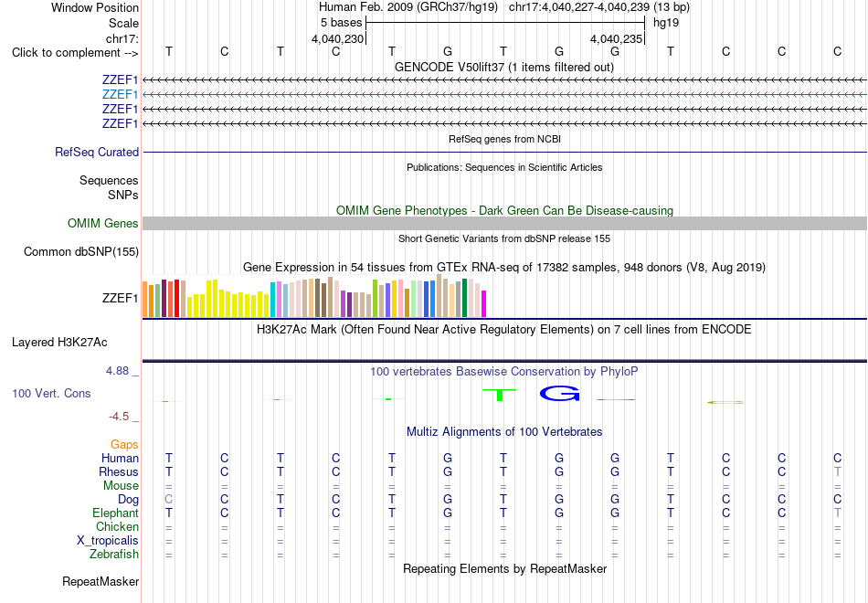Click the grayed C in Dog row
This screenshot has width=868, height=603.
169,500
